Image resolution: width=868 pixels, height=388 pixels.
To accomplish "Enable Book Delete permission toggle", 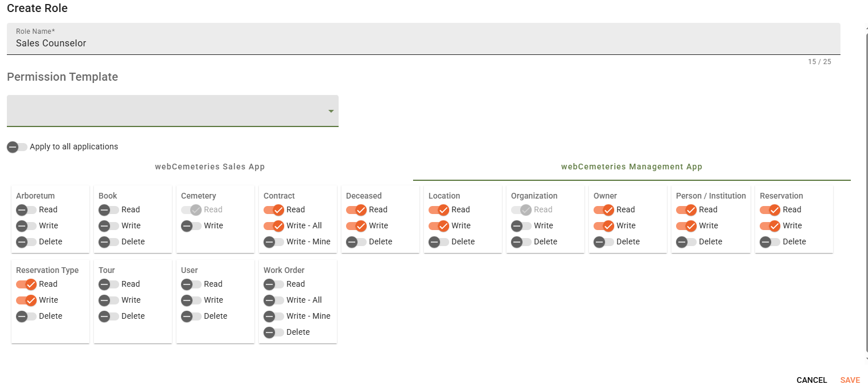I will click(x=108, y=242).
